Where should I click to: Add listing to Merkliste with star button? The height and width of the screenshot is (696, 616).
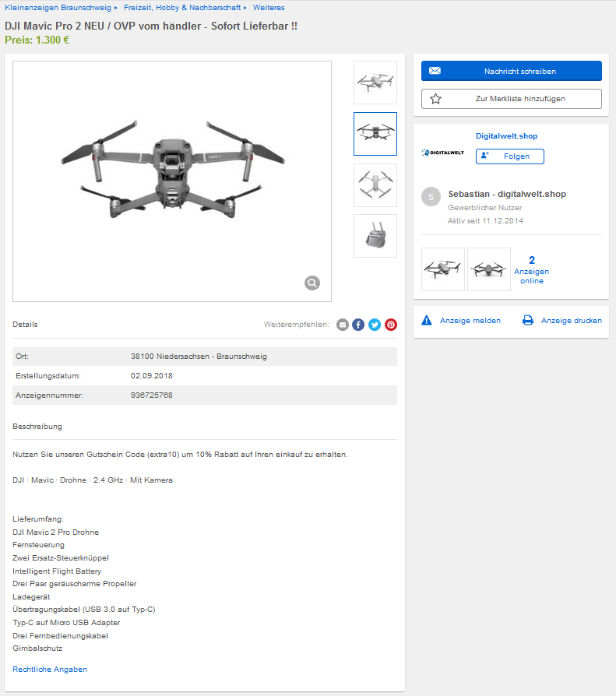coord(512,99)
